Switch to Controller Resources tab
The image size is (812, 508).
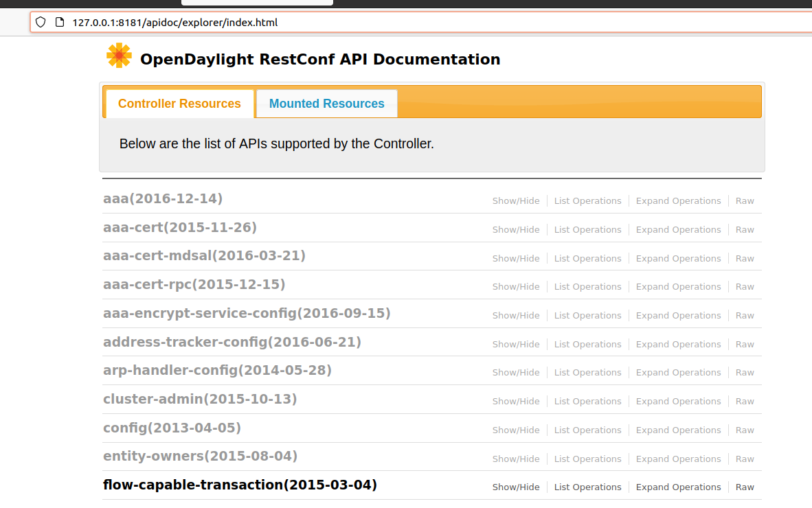coord(179,104)
